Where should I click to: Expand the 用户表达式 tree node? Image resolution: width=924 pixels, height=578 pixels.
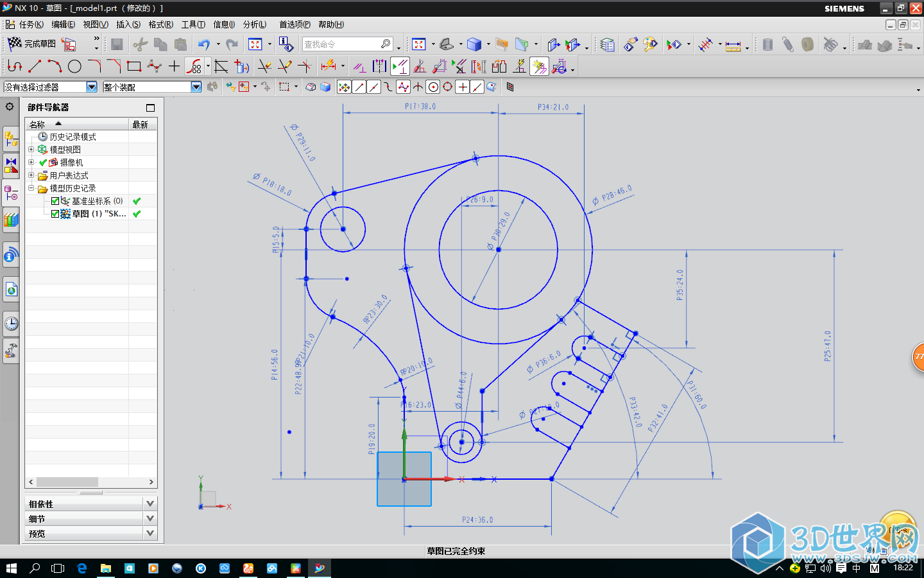(x=31, y=175)
